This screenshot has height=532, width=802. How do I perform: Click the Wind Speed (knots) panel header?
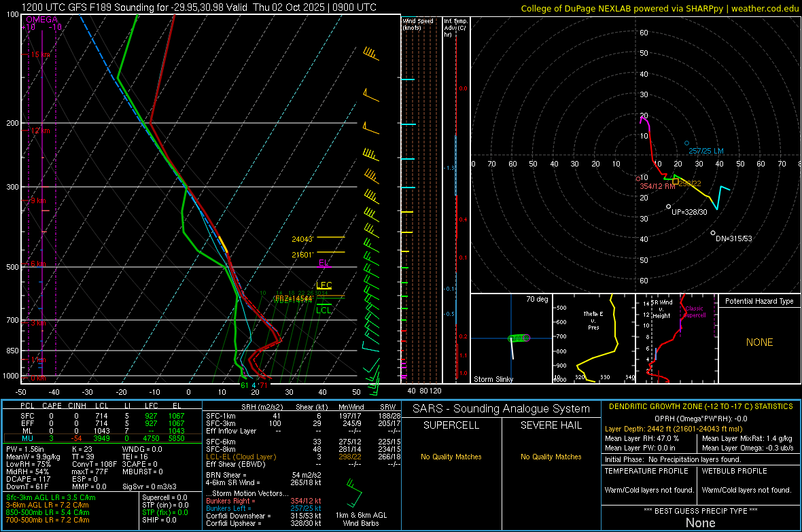pyautogui.click(x=418, y=24)
